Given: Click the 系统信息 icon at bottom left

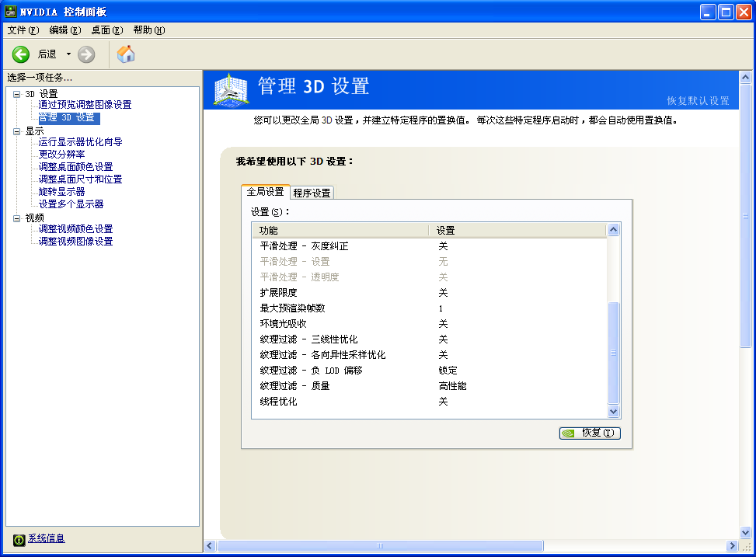Looking at the screenshot, I should (19, 538).
